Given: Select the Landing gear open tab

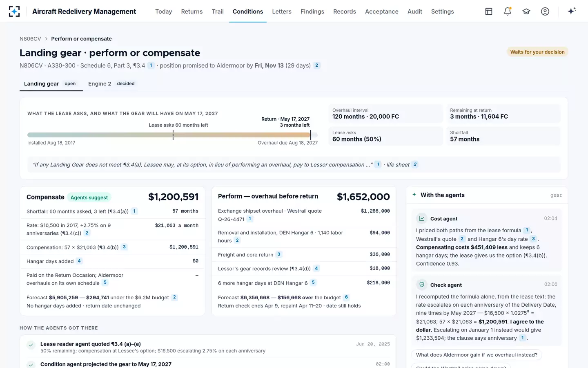Looking at the screenshot, I should tap(51, 83).
